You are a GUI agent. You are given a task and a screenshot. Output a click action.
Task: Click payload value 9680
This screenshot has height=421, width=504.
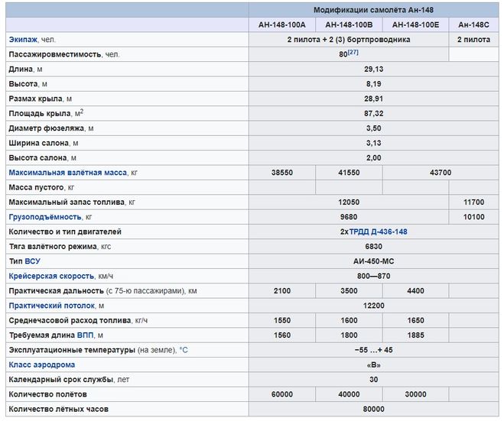pos(349,217)
